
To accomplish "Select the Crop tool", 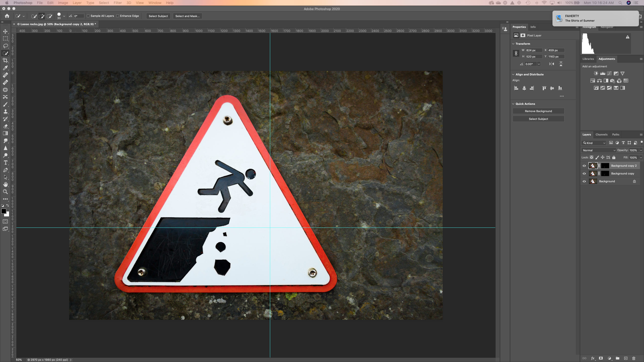I will (x=6, y=60).
